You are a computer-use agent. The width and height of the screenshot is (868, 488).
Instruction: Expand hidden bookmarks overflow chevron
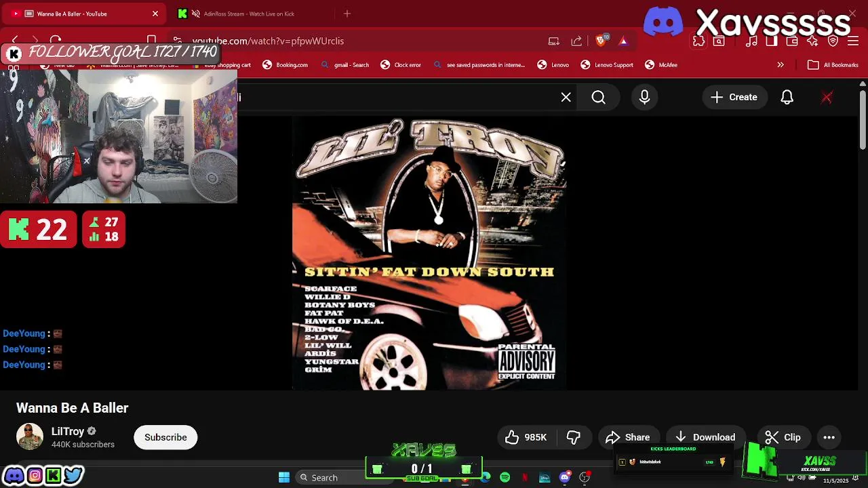click(781, 65)
